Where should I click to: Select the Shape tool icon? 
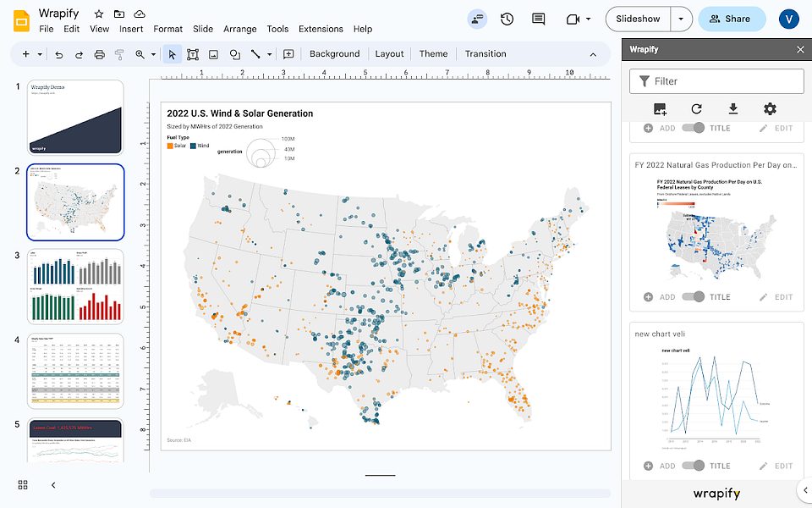(234, 54)
